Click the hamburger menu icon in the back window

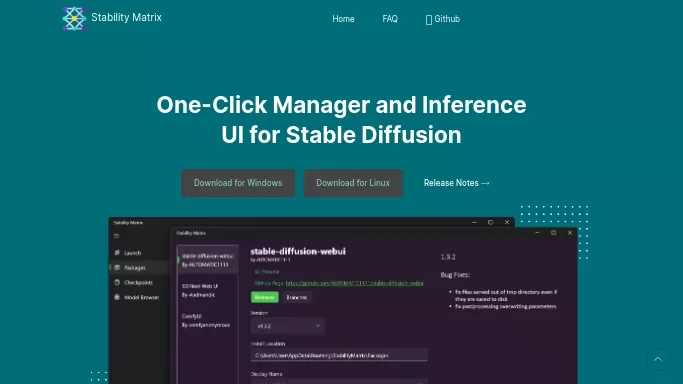pos(116,236)
